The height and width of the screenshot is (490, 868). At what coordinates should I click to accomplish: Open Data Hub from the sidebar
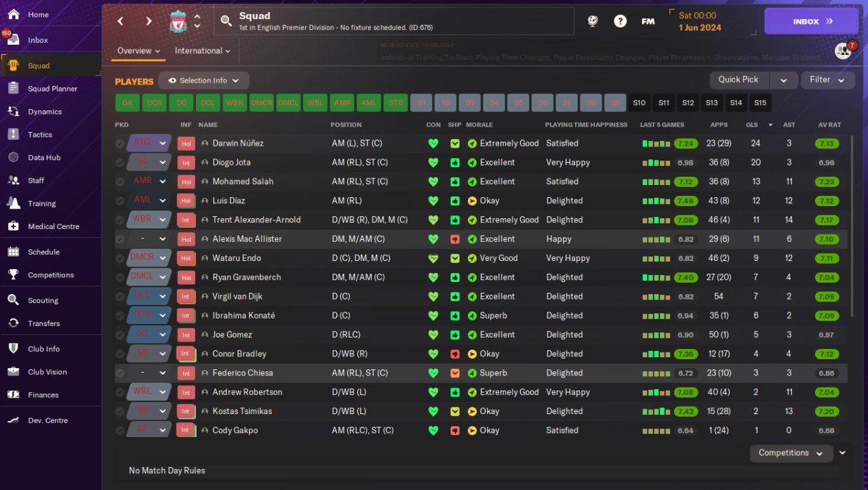pos(44,158)
